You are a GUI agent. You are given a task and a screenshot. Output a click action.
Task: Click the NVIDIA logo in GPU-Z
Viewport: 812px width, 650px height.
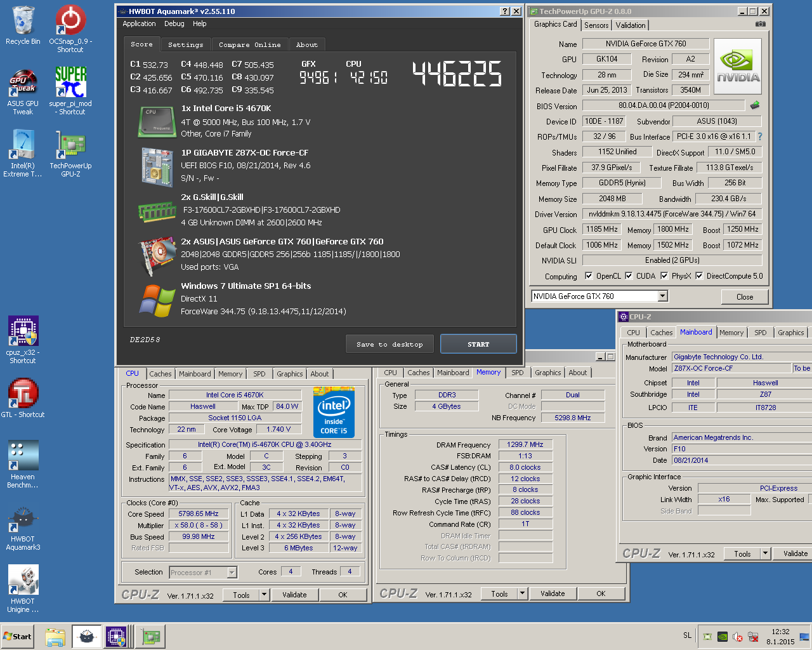click(738, 67)
